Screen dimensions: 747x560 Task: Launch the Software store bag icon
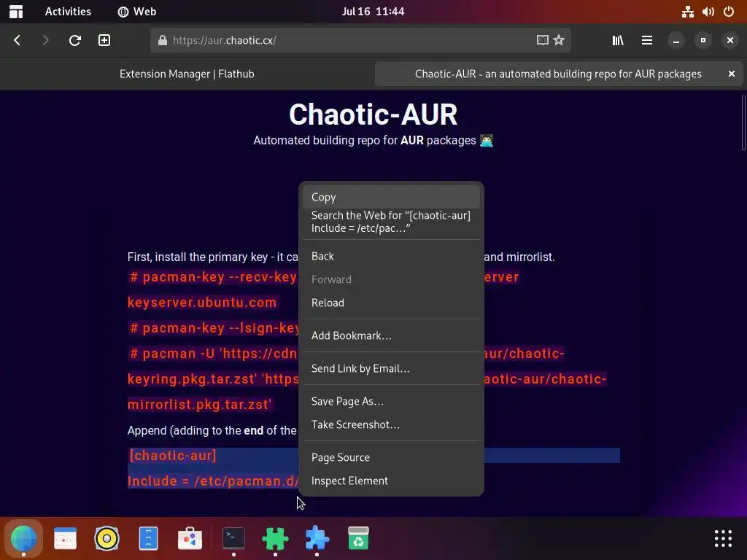(x=190, y=538)
